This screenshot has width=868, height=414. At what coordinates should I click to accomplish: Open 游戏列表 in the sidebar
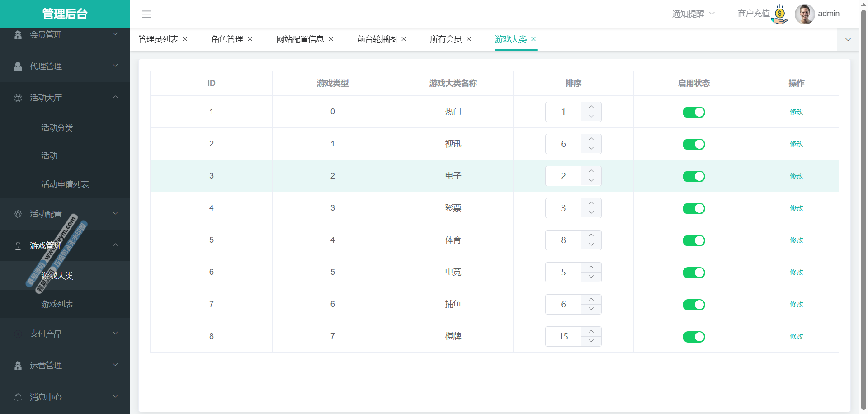57,304
